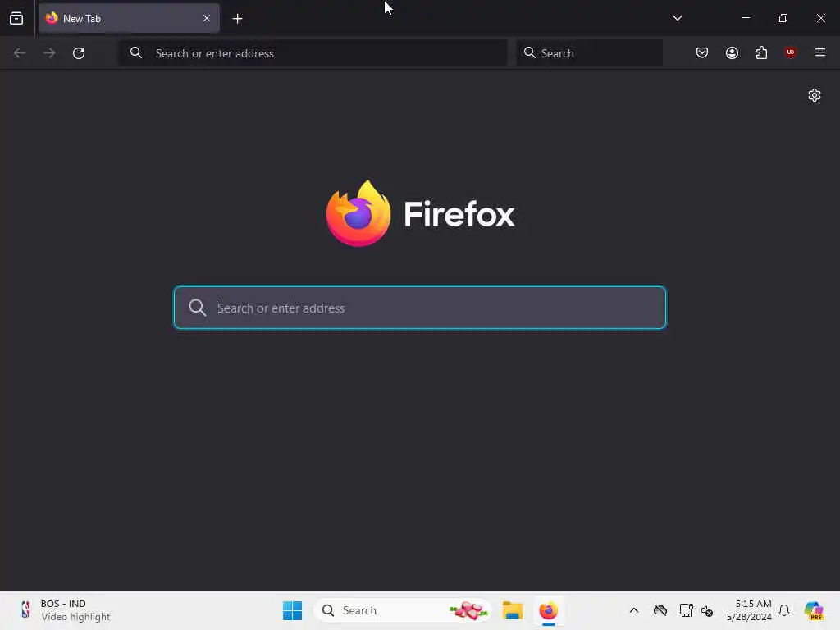Go forward one page
This screenshot has width=840, height=630.
pos(49,53)
